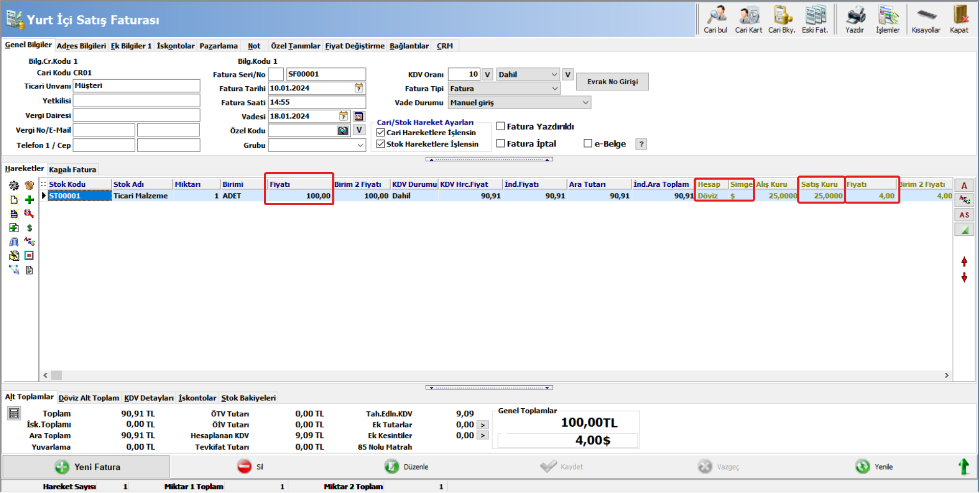Open Döviz Alt Toplam tab
Viewport: 980px width, 493px height.
point(89,398)
